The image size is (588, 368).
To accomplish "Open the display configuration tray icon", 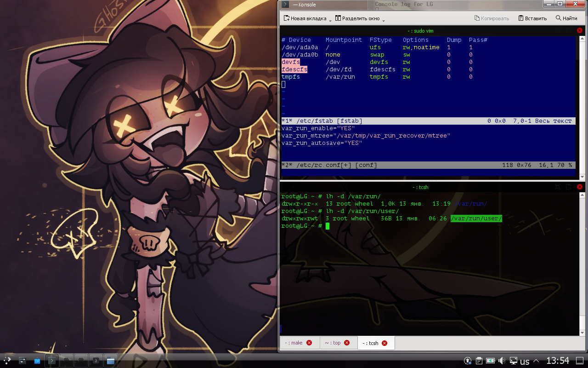I will tap(514, 361).
